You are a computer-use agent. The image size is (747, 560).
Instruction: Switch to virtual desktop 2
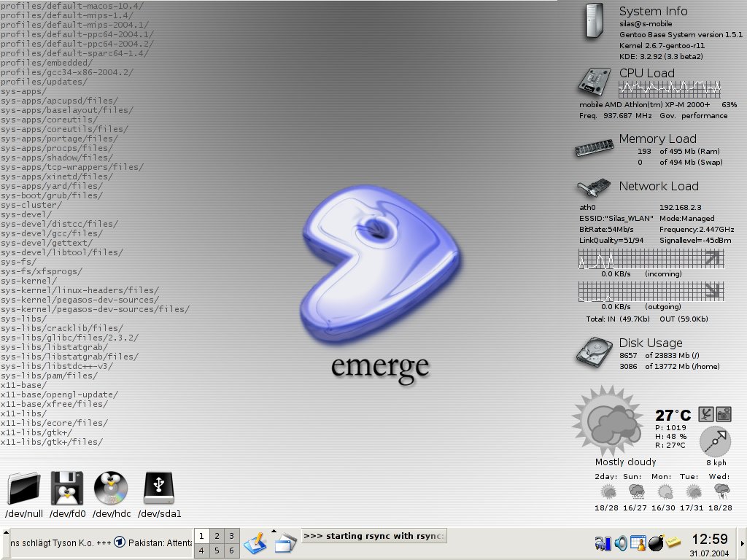[217, 536]
